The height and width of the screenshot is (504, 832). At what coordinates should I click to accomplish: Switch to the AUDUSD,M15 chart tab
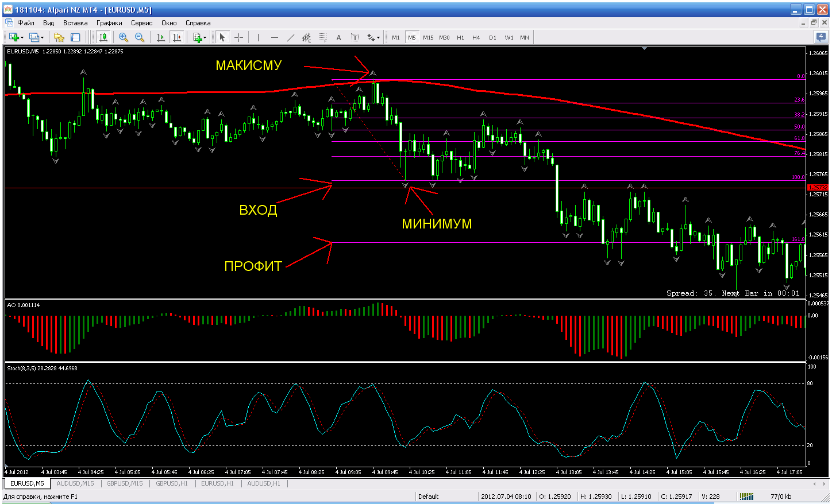pyautogui.click(x=75, y=483)
